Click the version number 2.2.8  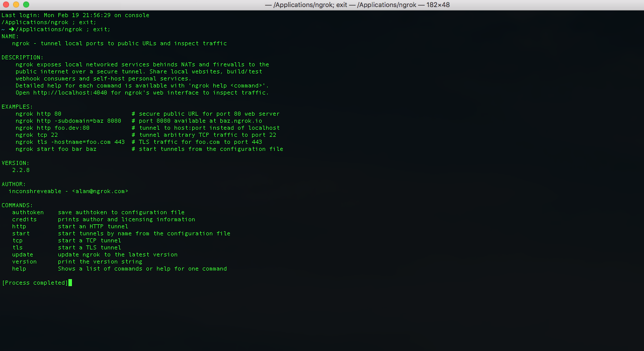point(21,170)
